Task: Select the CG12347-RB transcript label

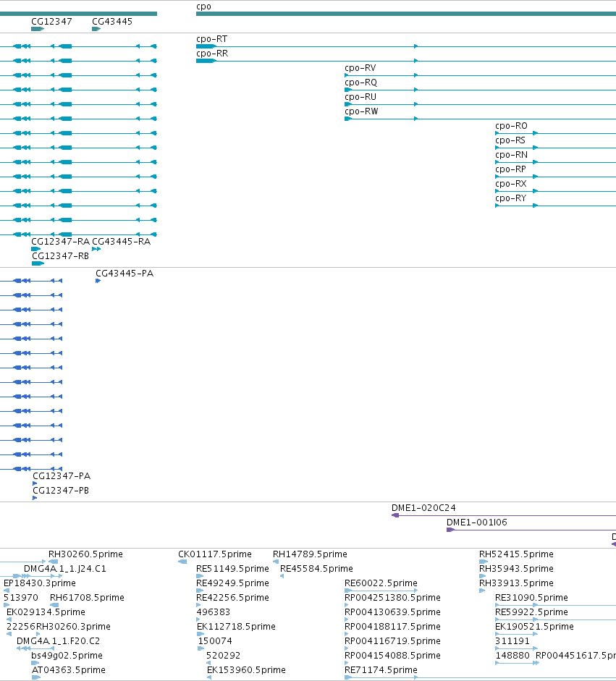Action: pos(60,256)
